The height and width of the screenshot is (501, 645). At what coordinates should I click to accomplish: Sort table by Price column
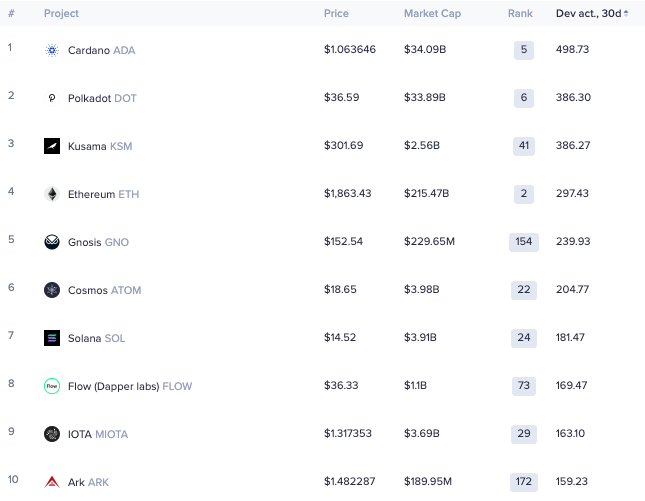click(336, 14)
